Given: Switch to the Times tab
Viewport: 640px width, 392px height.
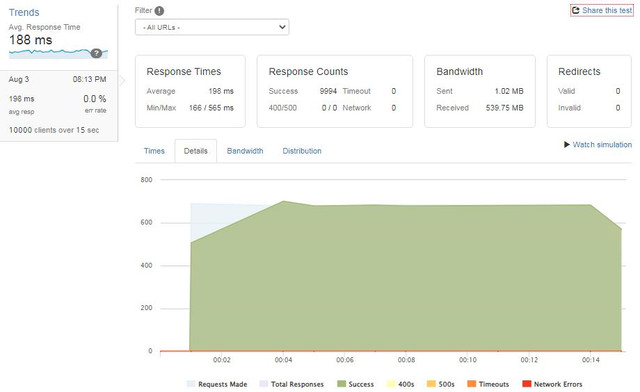Looking at the screenshot, I should click(x=154, y=151).
